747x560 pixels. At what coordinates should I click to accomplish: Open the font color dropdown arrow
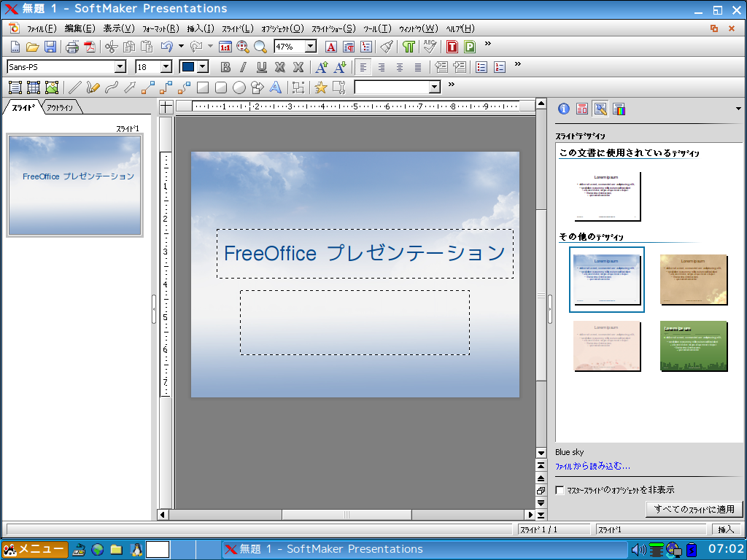203,66
